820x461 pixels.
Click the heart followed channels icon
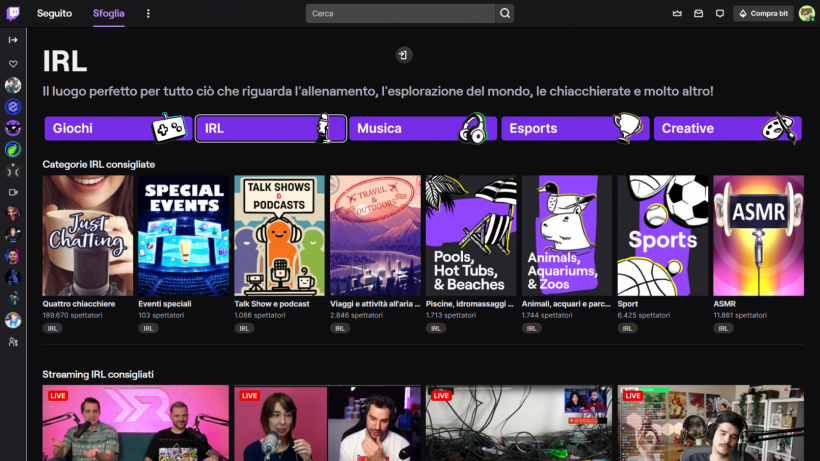13,63
